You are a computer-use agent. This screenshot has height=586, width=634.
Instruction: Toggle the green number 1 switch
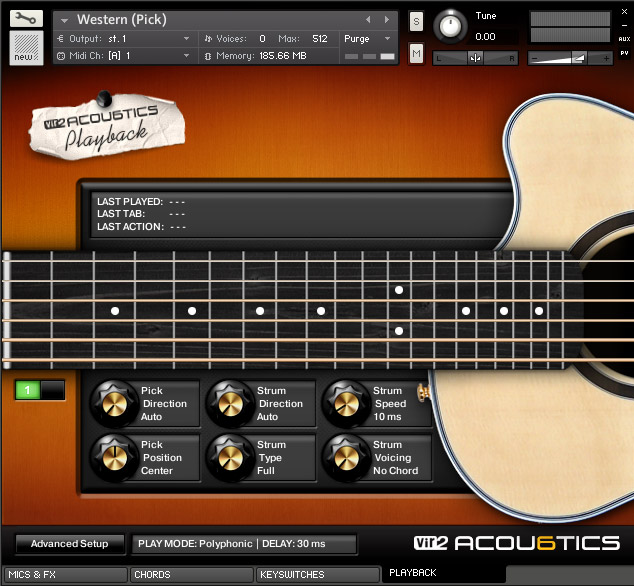(28, 390)
